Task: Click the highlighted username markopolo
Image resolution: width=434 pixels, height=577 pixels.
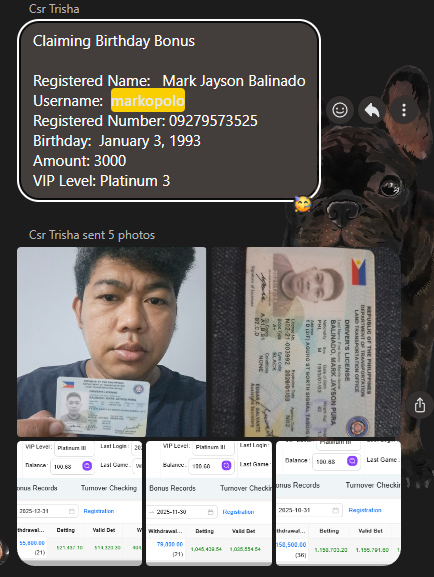Action: click(x=148, y=100)
